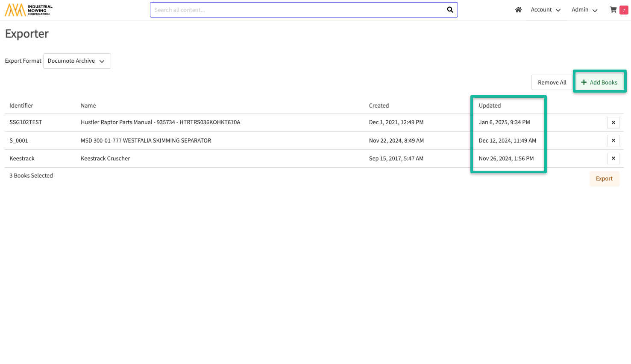Click the search magnifying glass icon

click(450, 10)
